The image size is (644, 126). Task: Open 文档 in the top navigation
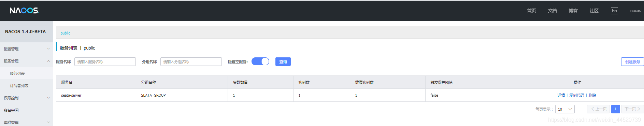(x=552, y=11)
